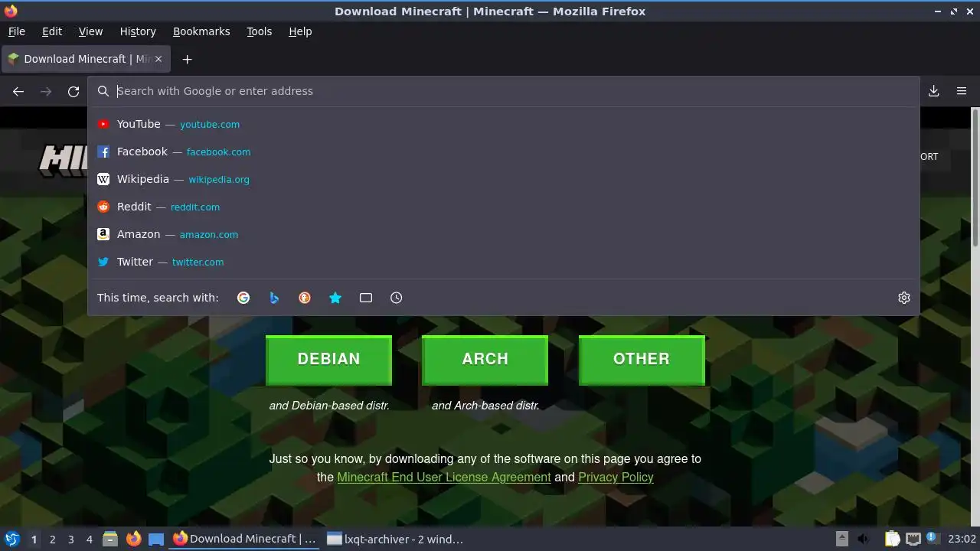Screen dimensions: 980x551
Task: Search in history clock icon
Action: (397, 298)
